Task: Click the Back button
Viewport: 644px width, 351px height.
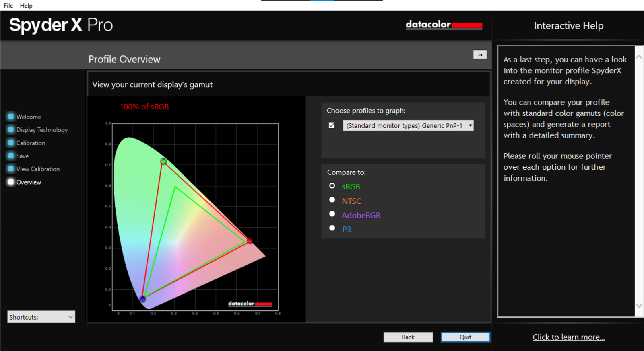Action: (408, 337)
